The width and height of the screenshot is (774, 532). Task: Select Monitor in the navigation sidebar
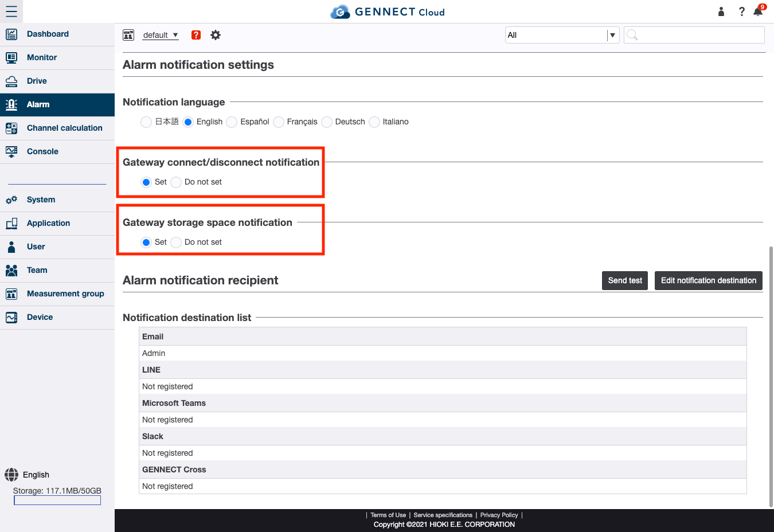click(x=41, y=57)
